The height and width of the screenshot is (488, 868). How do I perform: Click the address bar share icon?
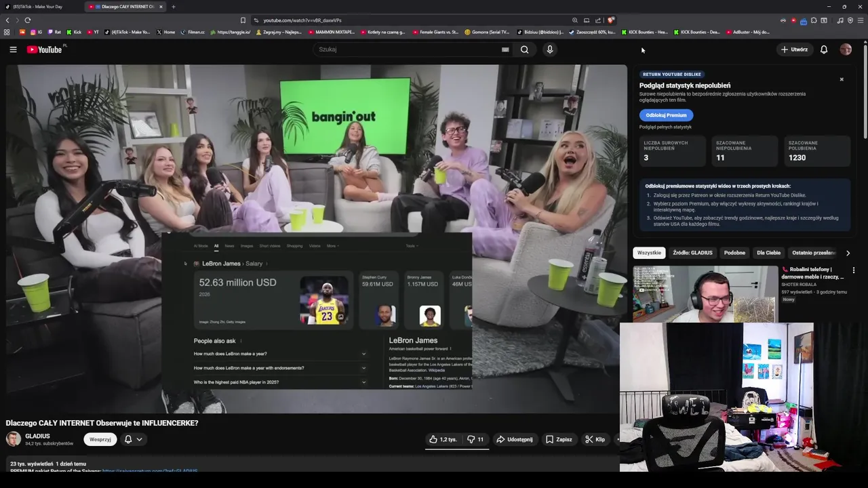598,20
